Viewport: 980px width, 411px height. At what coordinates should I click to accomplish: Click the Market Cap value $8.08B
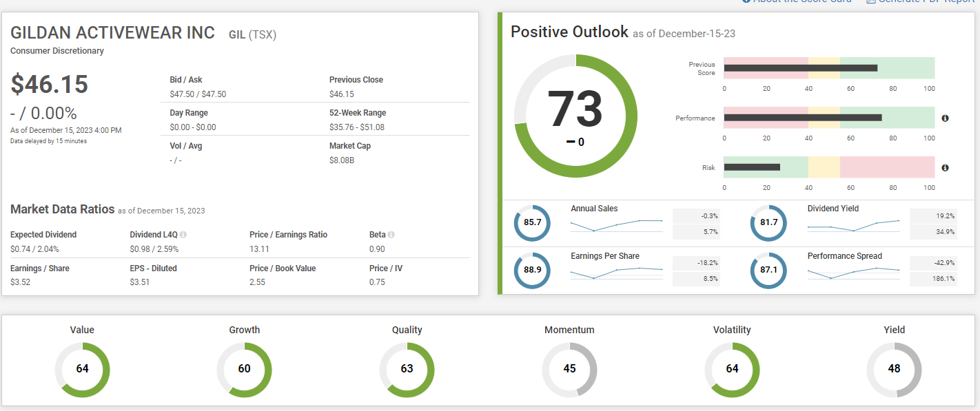click(342, 160)
